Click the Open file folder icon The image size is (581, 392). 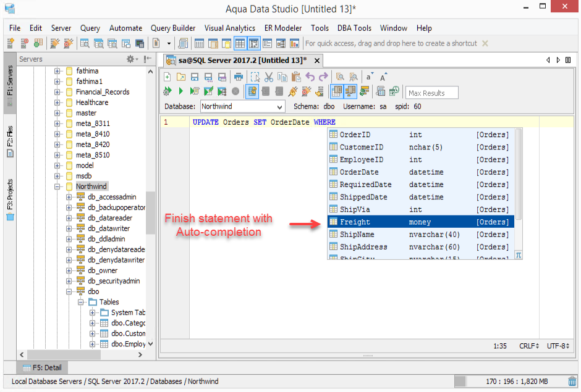180,77
